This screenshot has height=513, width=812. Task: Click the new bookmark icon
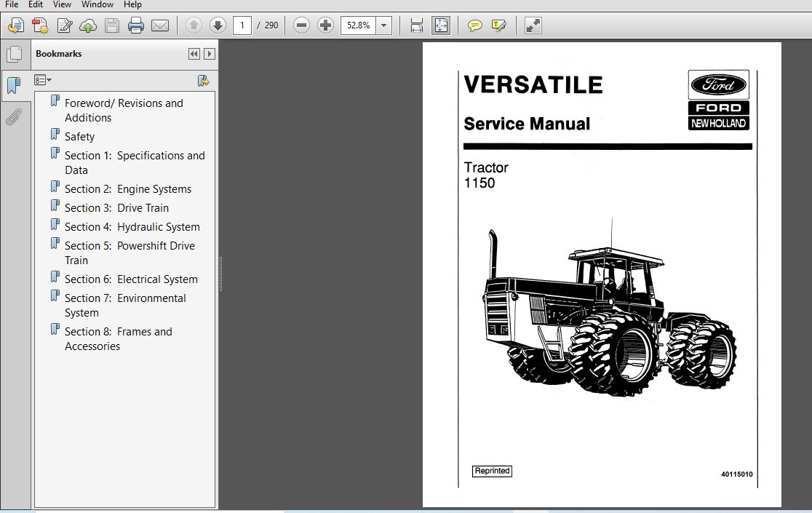coord(204,81)
